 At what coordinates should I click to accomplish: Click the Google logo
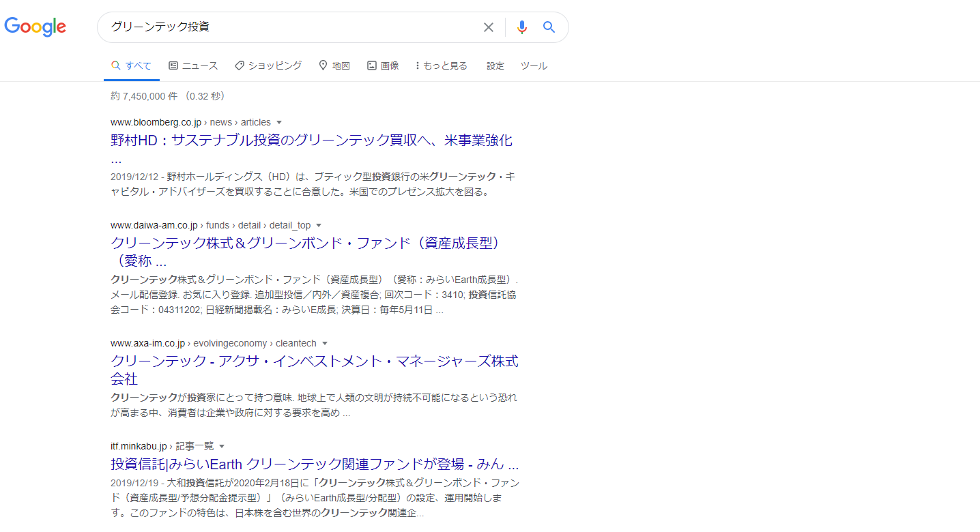coord(35,27)
